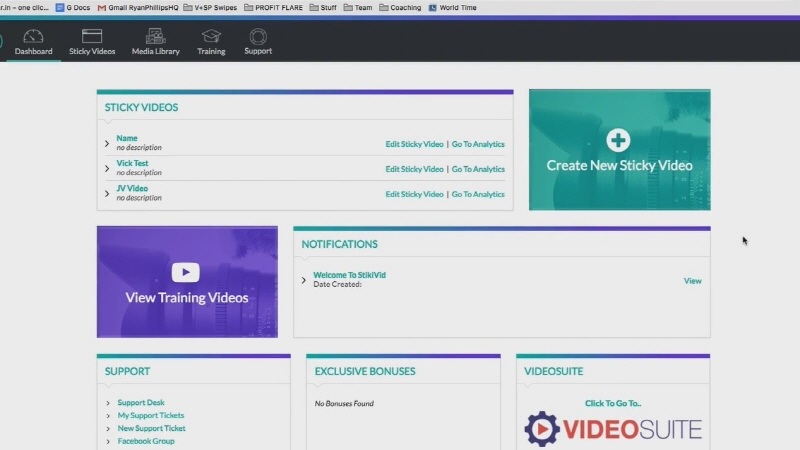Edit Sticky Video for Name row
Screen dimensions: 800x450
pos(414,144)
